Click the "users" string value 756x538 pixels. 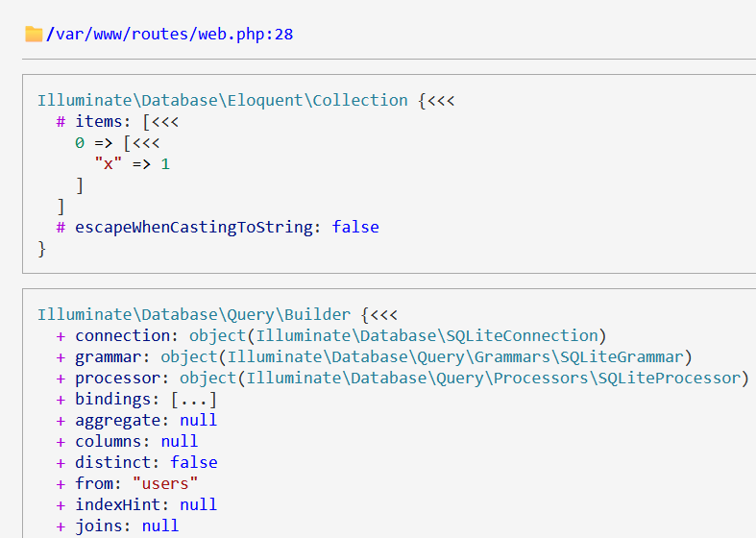[x=159, y=483]
